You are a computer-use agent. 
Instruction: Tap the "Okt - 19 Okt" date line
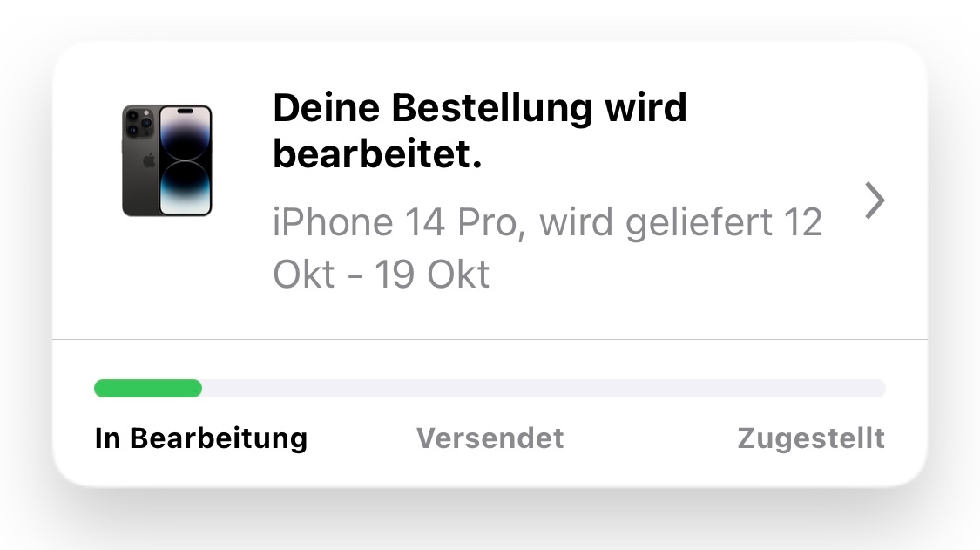[x=381, y=274]
